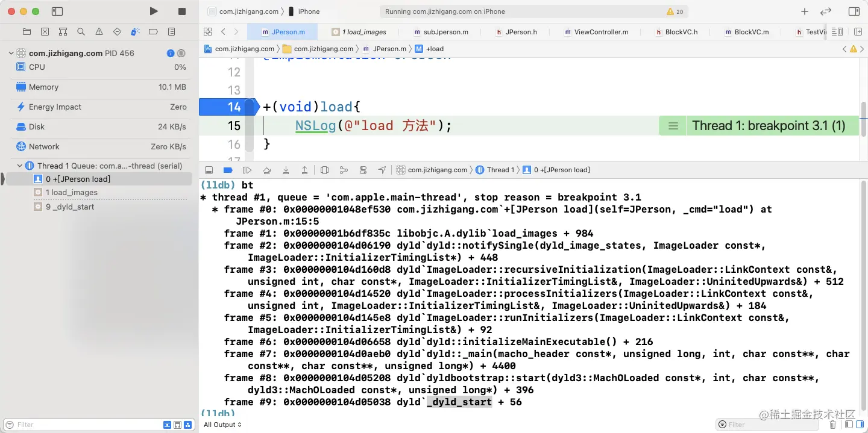Click the Step Over debug button
The height and width of the screenshot is (433, 868).
pyautogui.click(x=267, y=170)
